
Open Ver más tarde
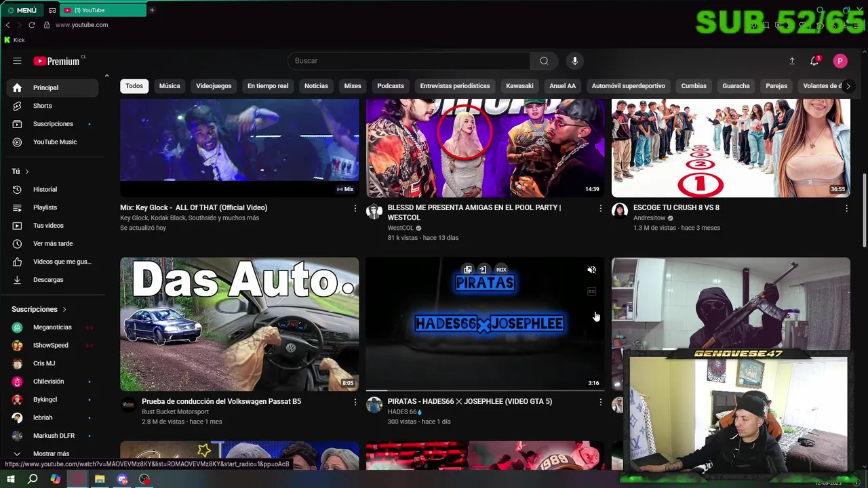click(x=52, y=244)
